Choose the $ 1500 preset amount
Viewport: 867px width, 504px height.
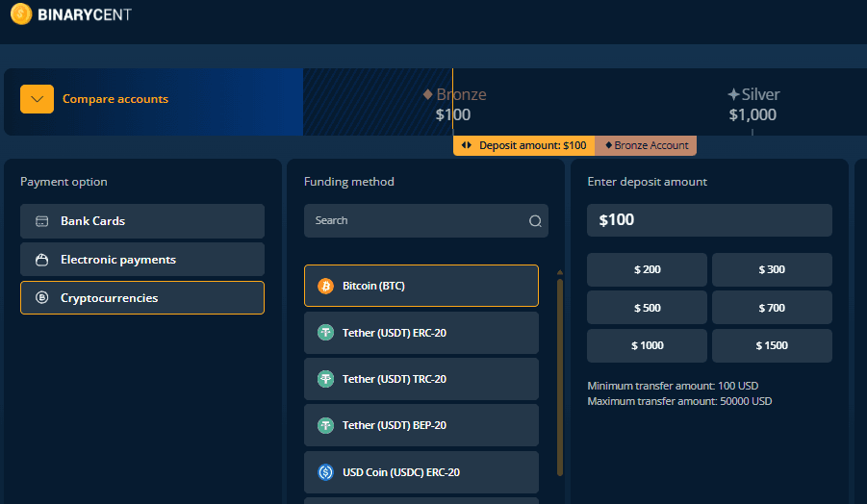pos(772,345)
